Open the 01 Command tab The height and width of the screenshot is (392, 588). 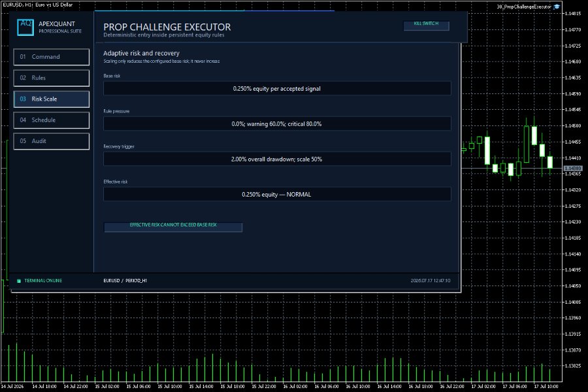[x=52, y=57]
